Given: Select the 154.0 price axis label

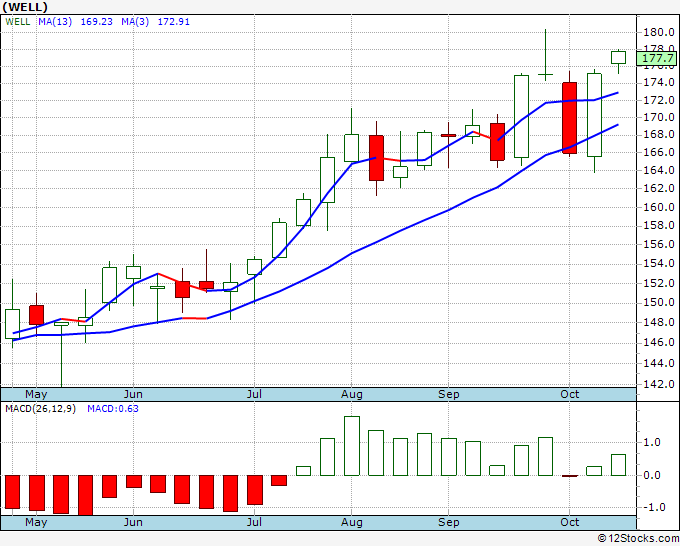Looking at the screenshot, I should pos(659,263).
